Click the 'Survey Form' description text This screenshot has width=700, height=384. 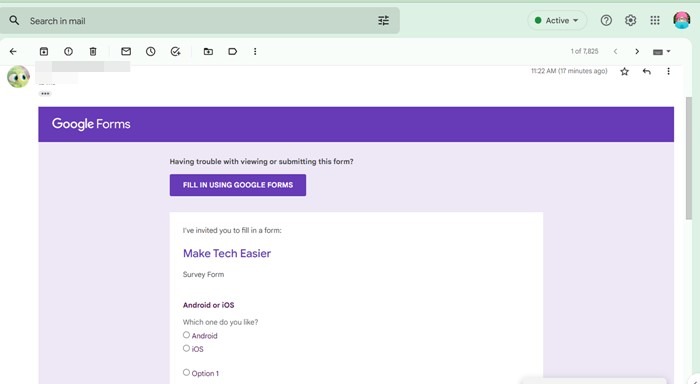pyautogui.click(x=204, y=275)
